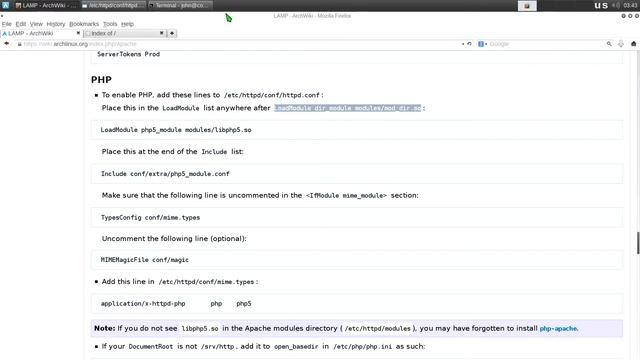Click the 03:43 clock in panel
This screenshot has height=360, width=640.
(x=630, y=5)
